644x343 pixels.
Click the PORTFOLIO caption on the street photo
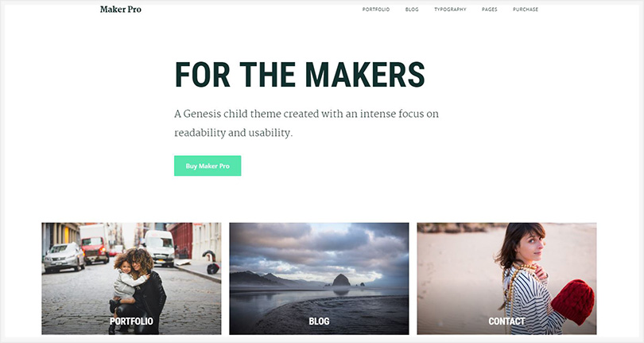coord(131,322)
